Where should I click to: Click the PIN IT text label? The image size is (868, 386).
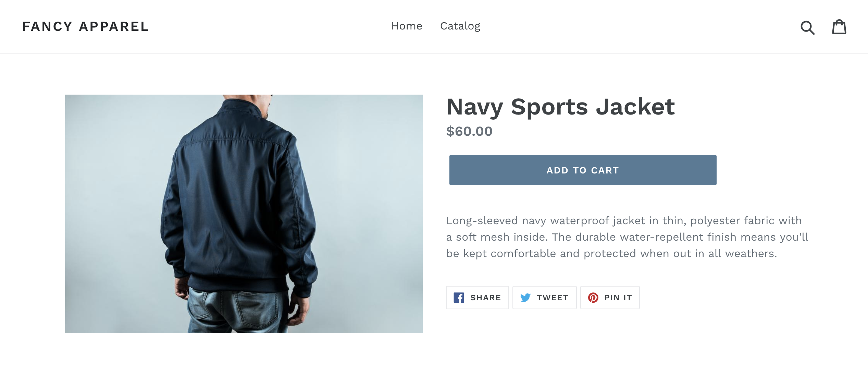pos(618,298)
